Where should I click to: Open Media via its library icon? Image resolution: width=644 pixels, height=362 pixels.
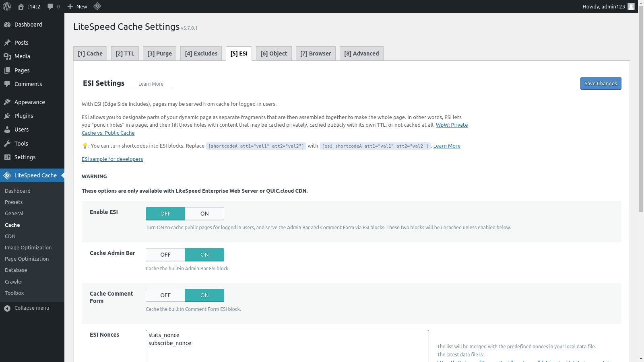7,56
